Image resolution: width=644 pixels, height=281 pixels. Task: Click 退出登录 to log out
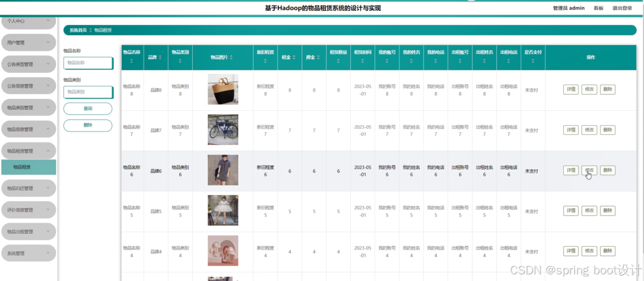pyautogui.click(x=622, y=8)
